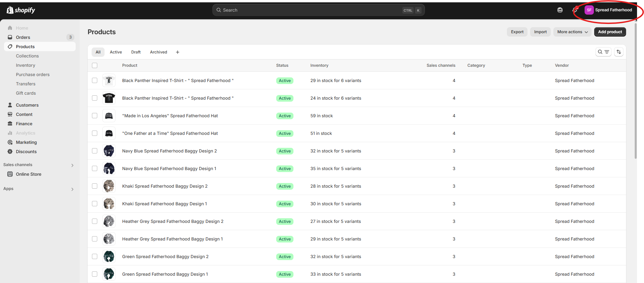
Task: Click the Online Store icon
Action: [x=10, y=174]
